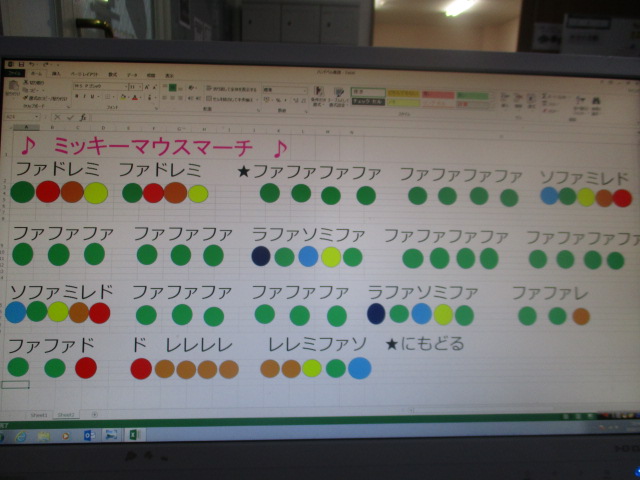Click column A header
Screen dimensions: 640x480
[27, 127]
